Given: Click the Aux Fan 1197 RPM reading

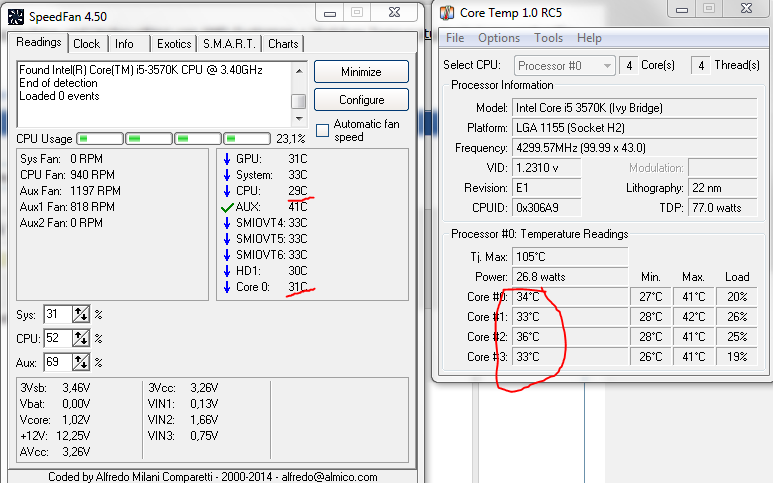Looking at the screenshot, I should 70,191.
